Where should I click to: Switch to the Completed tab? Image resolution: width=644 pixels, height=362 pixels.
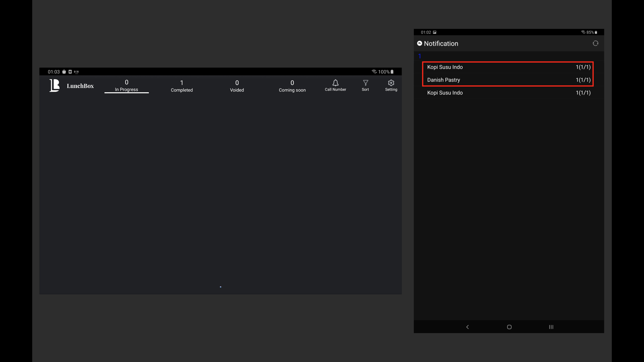182,86
